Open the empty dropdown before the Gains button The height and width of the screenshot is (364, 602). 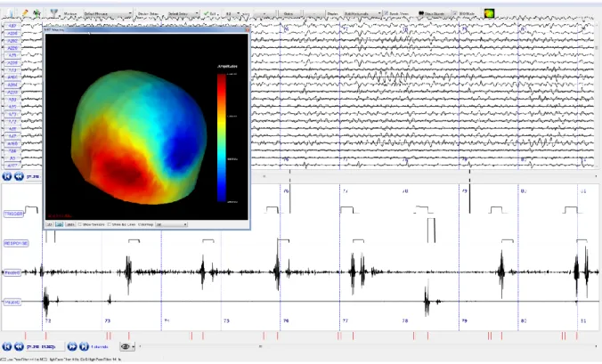click(264, 14)
